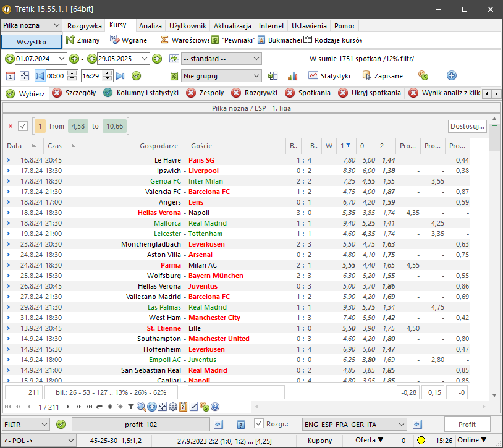
Task: Click the blue plus icon in the toolbar
Action: 451,76
